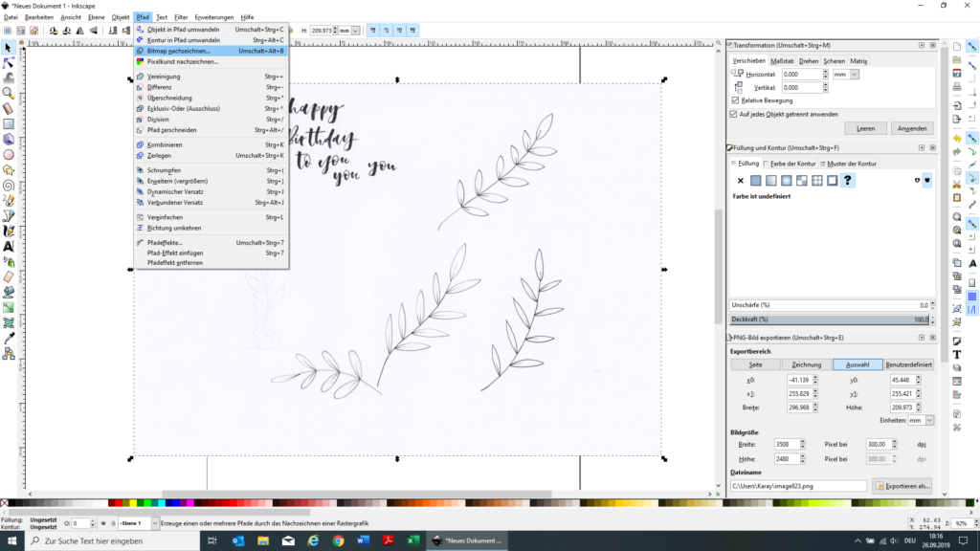Image resolution: width=980 pixels, height=551 pixels.
Task: Open the mm unit dropdown in Transformation
Action: [845, 74]
